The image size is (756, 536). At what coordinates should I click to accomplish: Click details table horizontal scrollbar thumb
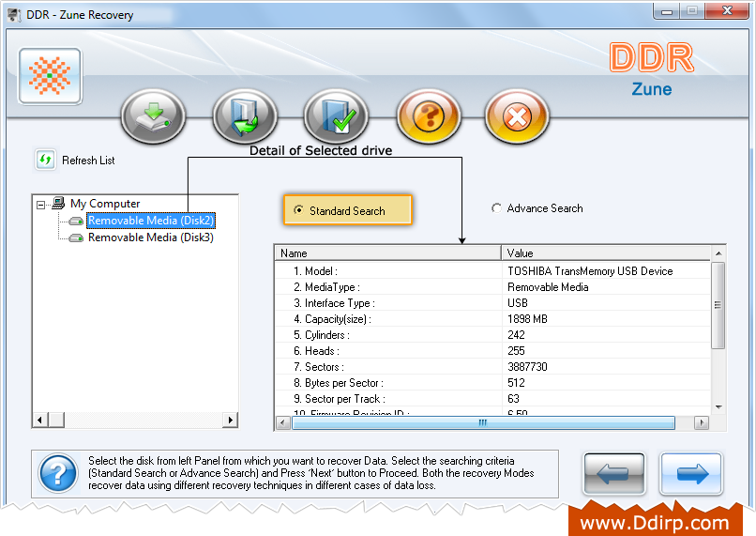click(x=483, y=422)
